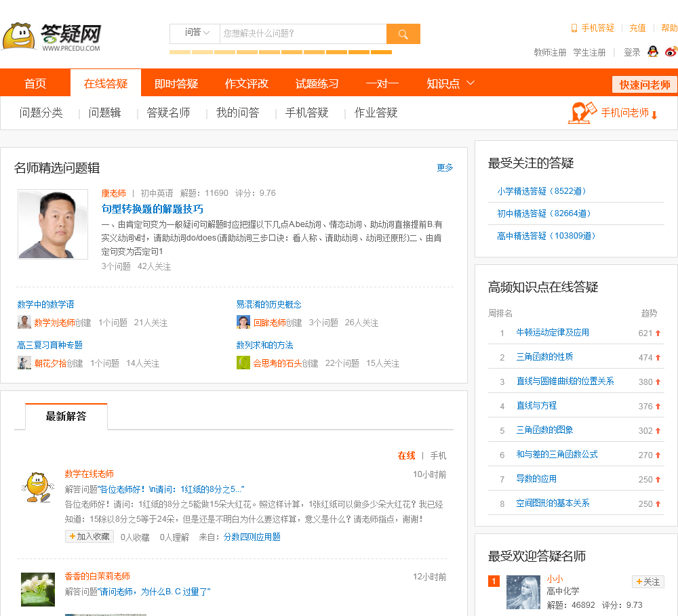Image resolution: width=678 pixels, height=616 pixels.
Task: Open 我的问答 sub-navigation link
Action: [237, 112]
